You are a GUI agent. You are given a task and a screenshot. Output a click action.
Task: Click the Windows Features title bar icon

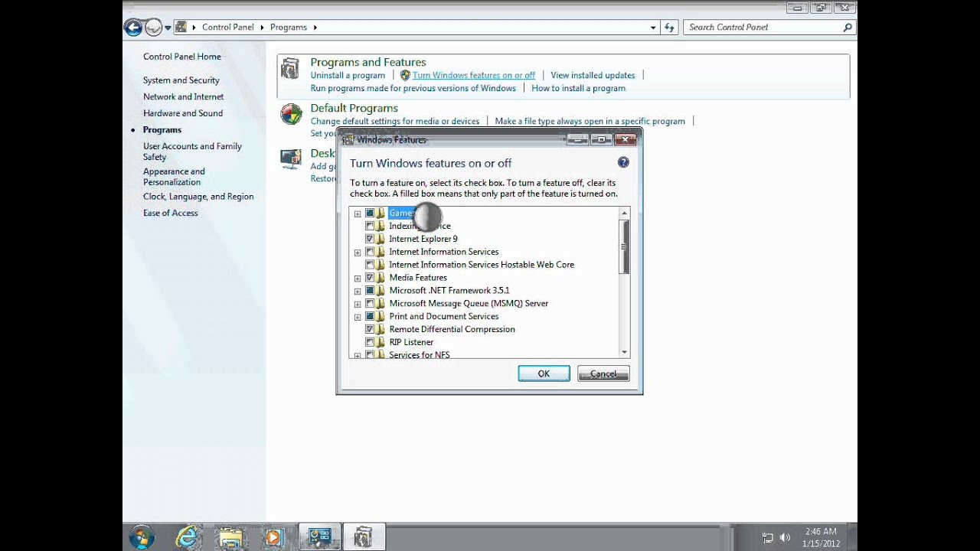(x=348, y=140)
